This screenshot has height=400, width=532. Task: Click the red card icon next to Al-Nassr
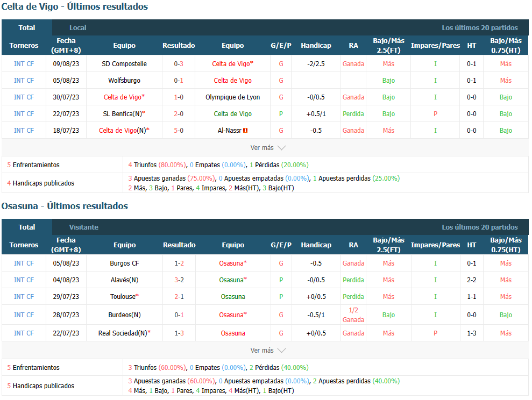pos(245,131)
